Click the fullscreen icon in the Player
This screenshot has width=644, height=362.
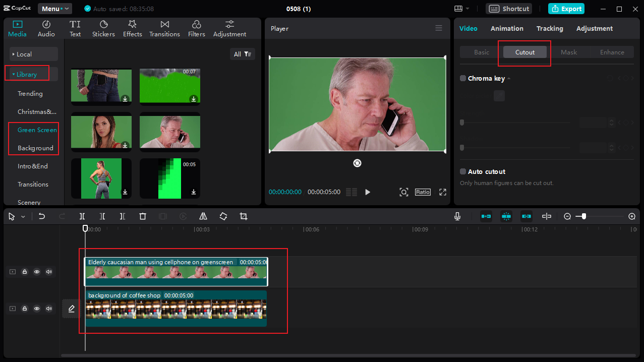pos(443,192)
